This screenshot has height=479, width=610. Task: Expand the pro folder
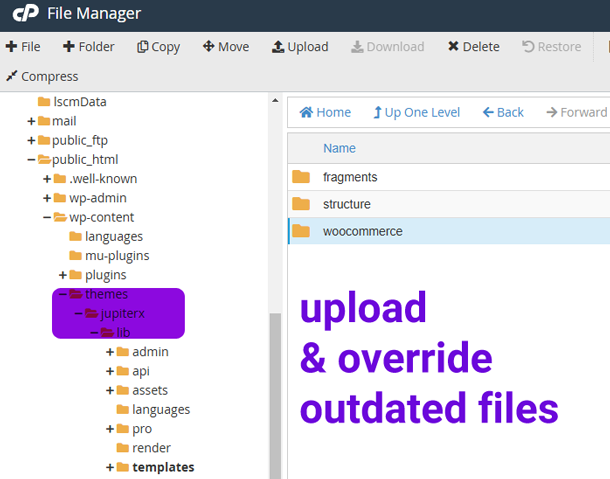tap(110, 429)
